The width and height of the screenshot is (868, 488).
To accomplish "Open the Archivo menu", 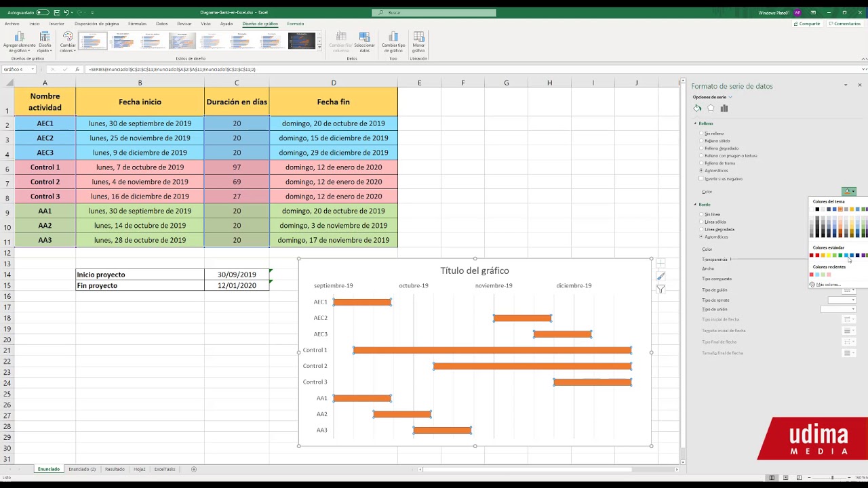I will pos(12,24).
